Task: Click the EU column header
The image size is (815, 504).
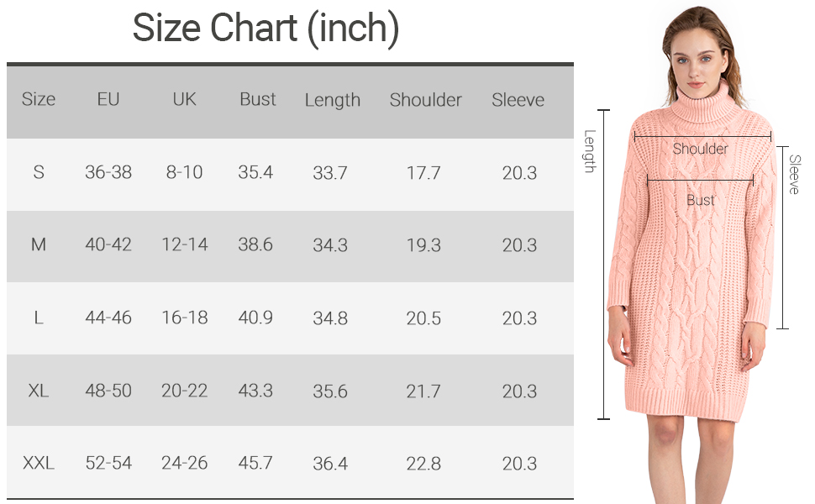Action: tap(108, 99)
